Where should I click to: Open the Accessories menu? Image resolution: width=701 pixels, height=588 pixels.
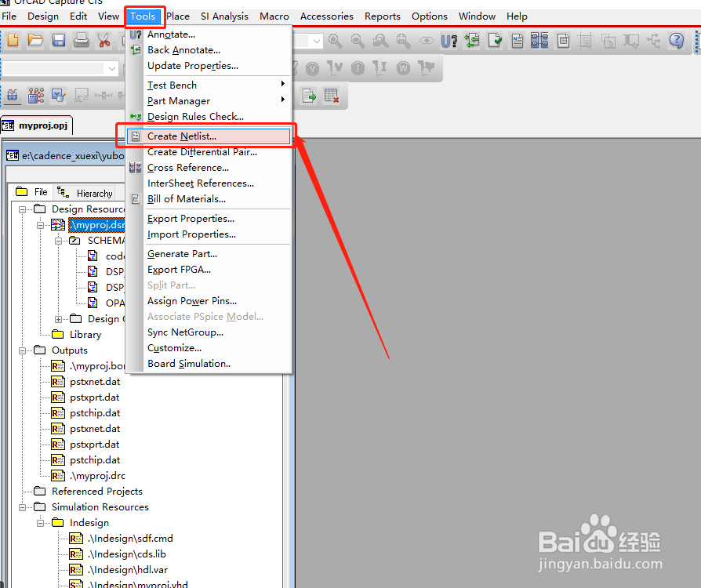point(326,16)
